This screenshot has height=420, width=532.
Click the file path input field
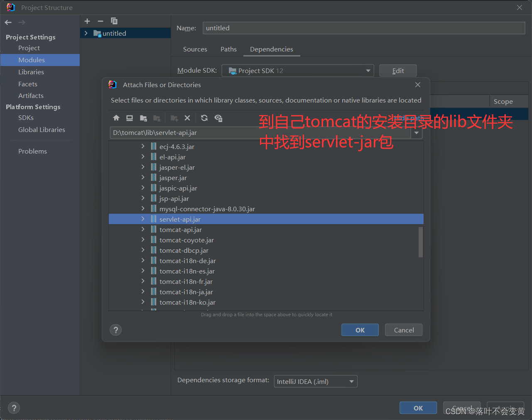tap(260, 133)
